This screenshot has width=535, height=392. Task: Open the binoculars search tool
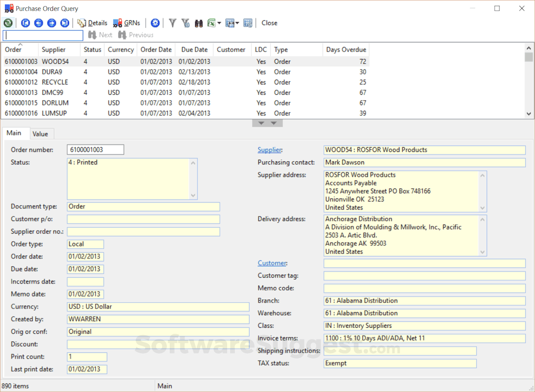[x=198, y=23]
